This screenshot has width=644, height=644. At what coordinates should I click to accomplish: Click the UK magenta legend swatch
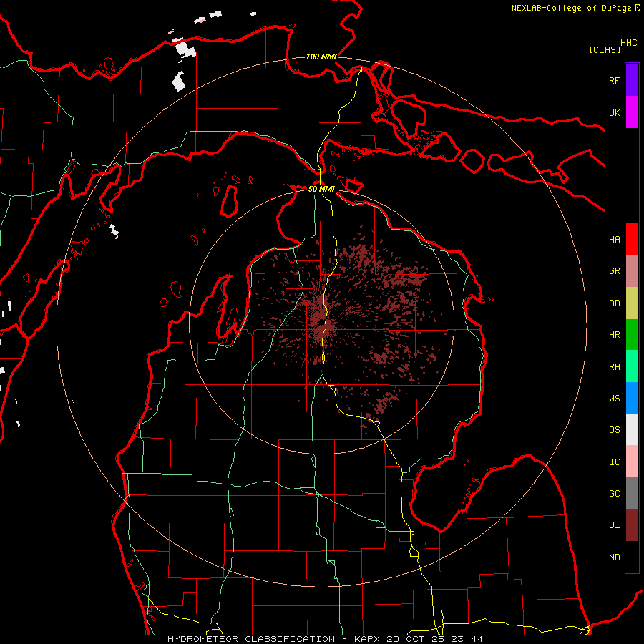(x=632, y=112)
